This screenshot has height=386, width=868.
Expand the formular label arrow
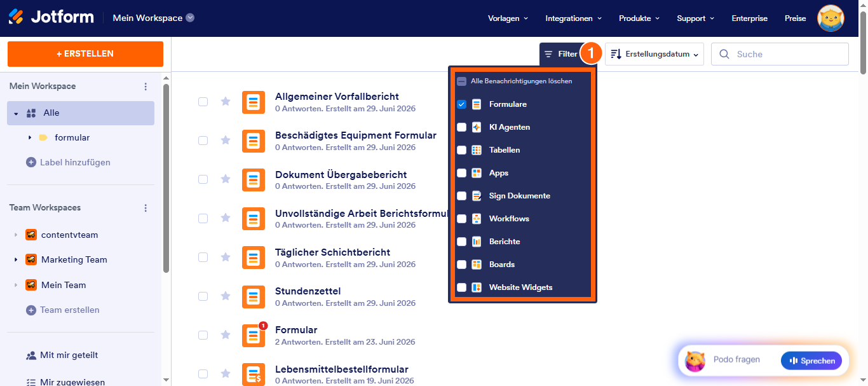(x=30, y=137)
